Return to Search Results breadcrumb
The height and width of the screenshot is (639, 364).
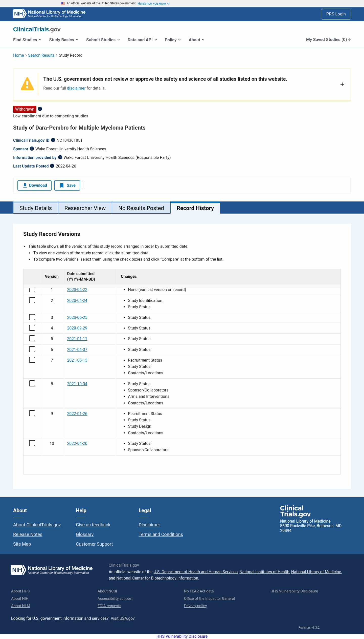pos(41,55)
